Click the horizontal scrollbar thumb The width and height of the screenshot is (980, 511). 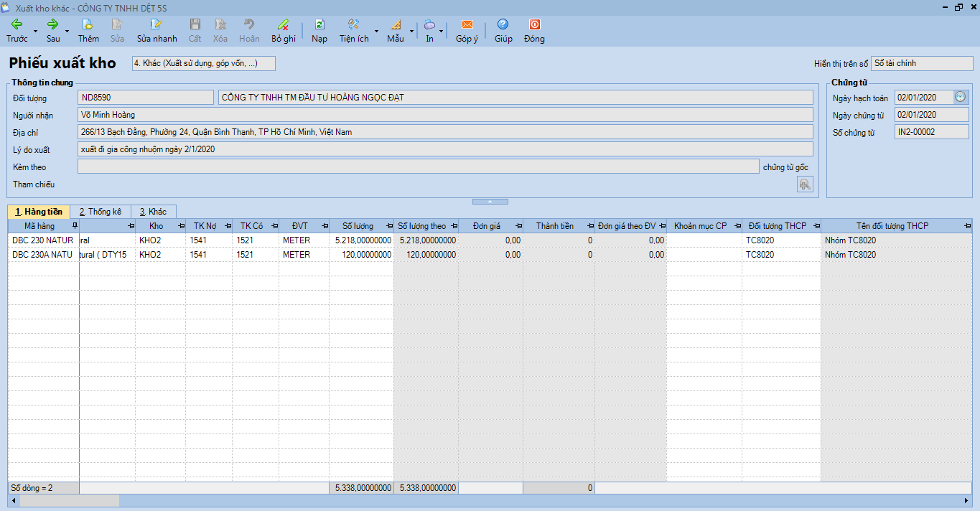70,500
